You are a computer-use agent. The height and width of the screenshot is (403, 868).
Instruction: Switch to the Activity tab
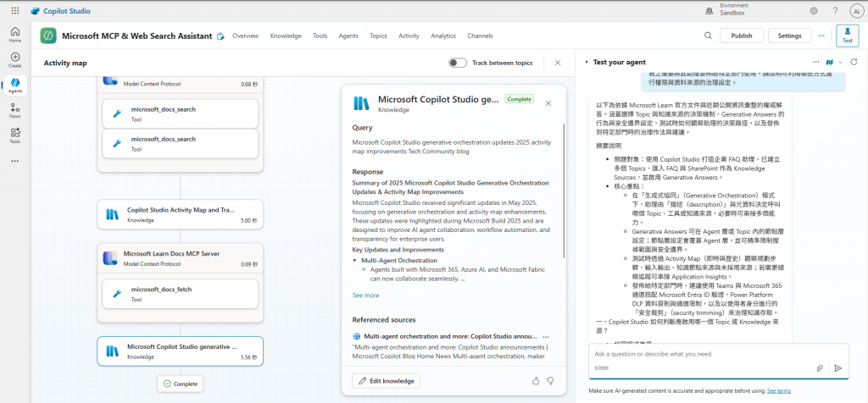(409, 36)
